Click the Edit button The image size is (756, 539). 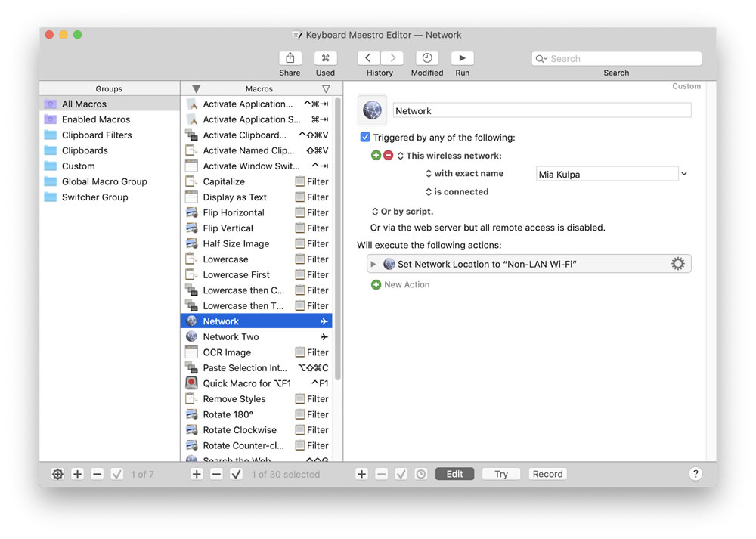454,474
